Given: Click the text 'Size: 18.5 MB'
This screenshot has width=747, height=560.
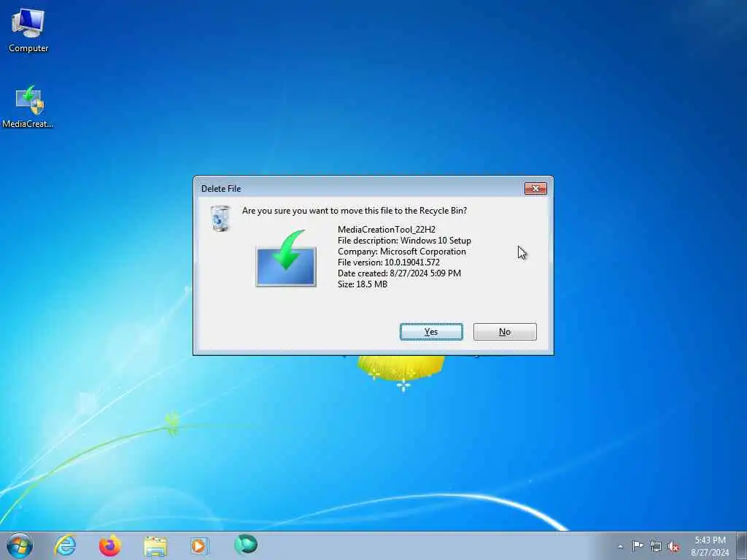Looking at the screenshot, I should (x=363, y=284).
